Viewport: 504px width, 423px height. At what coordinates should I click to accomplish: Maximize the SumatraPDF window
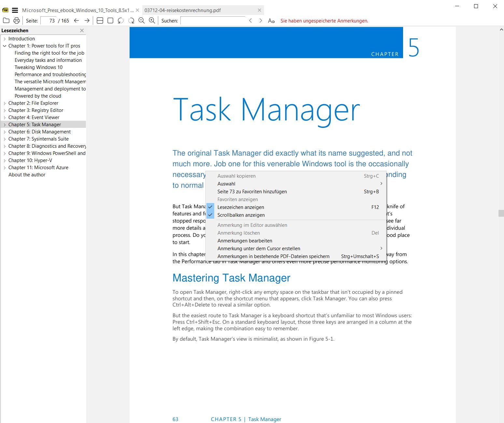pos(476,6)
